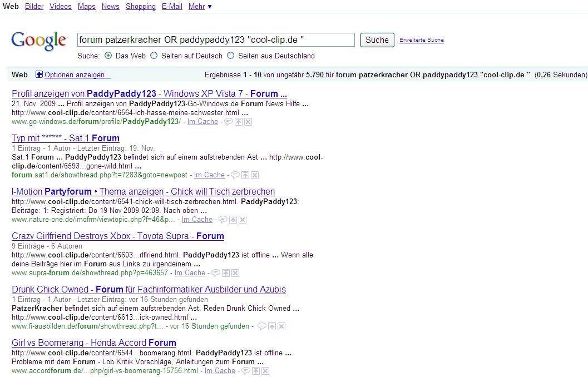Viewport: 588px width, 377px height.
Task: Open 'Erweiterte Suche' link
Action: tap(421, 40)
